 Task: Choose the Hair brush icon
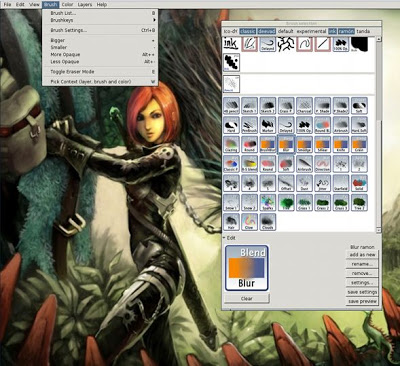pyautogui.click(x=231, y=222)
